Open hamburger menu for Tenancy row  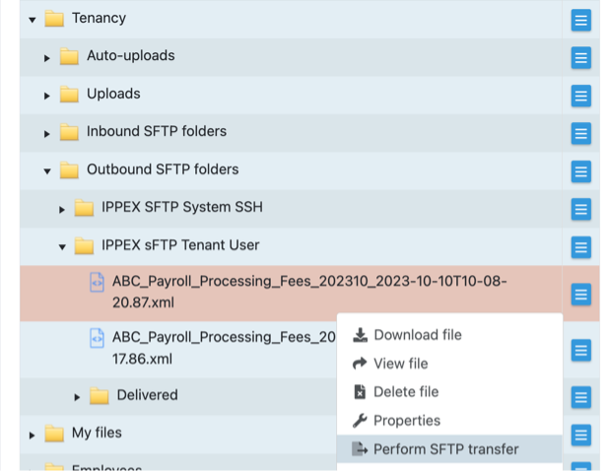(581, 20)
